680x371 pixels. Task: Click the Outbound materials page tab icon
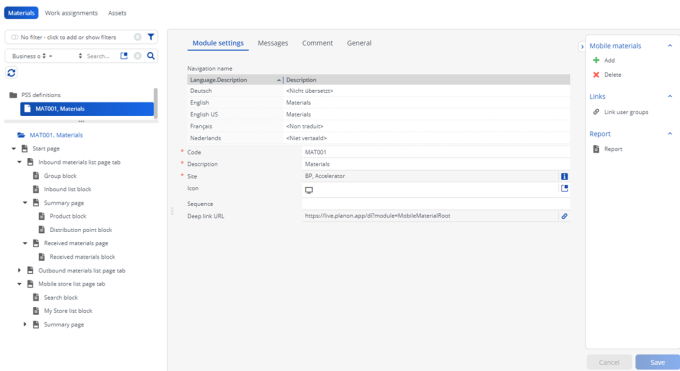click(x=30, y=270)
